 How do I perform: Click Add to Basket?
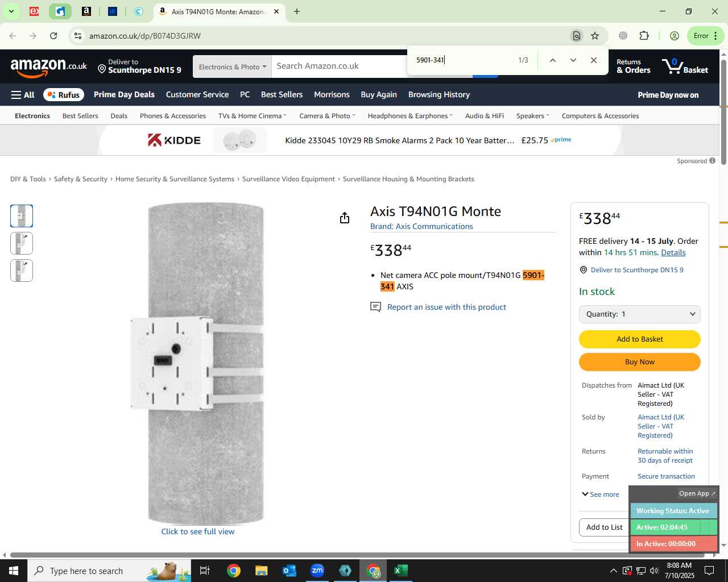639,339
